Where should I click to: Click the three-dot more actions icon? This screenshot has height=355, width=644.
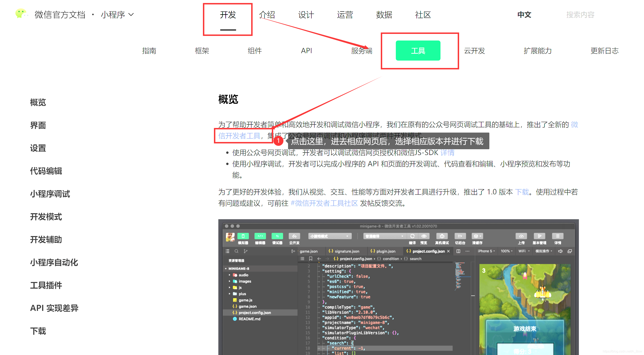(467, 251)
